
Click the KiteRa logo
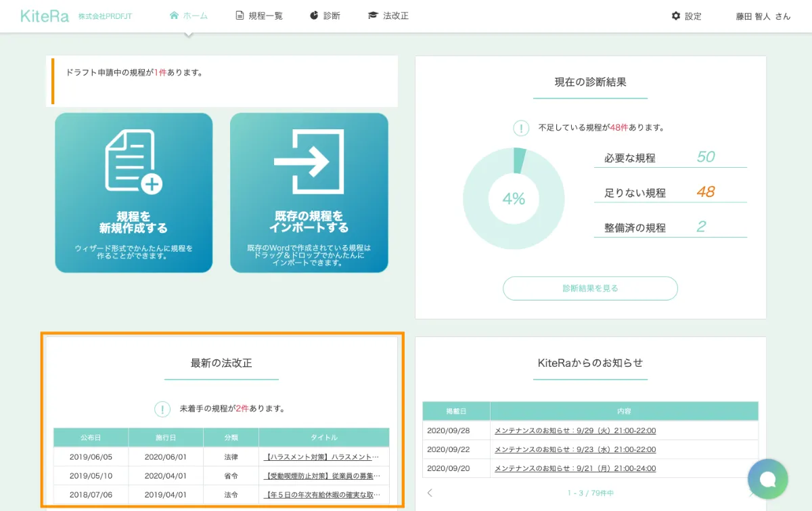click(x=43, y=16)
